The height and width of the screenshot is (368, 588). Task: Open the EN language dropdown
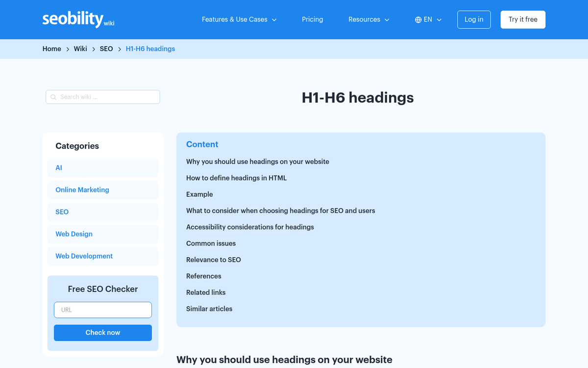coord(428,19)
